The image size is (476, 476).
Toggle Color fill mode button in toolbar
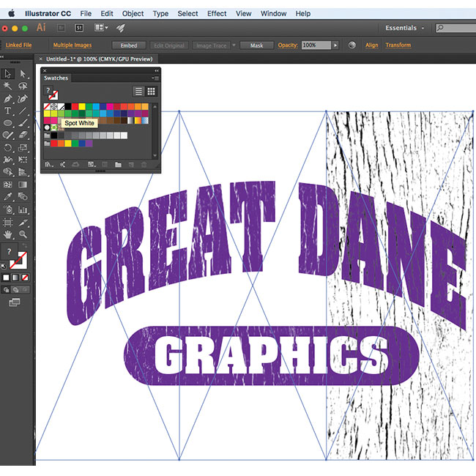[6, 278]
